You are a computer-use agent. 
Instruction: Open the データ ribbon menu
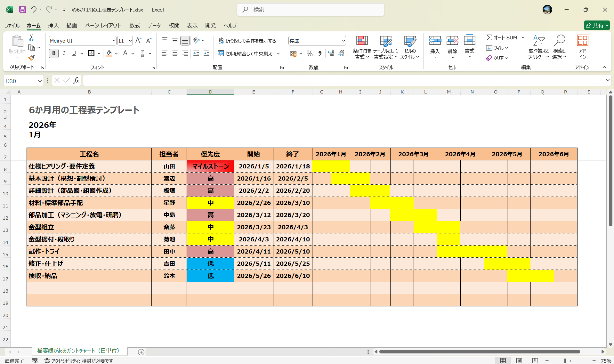point(154,25)
